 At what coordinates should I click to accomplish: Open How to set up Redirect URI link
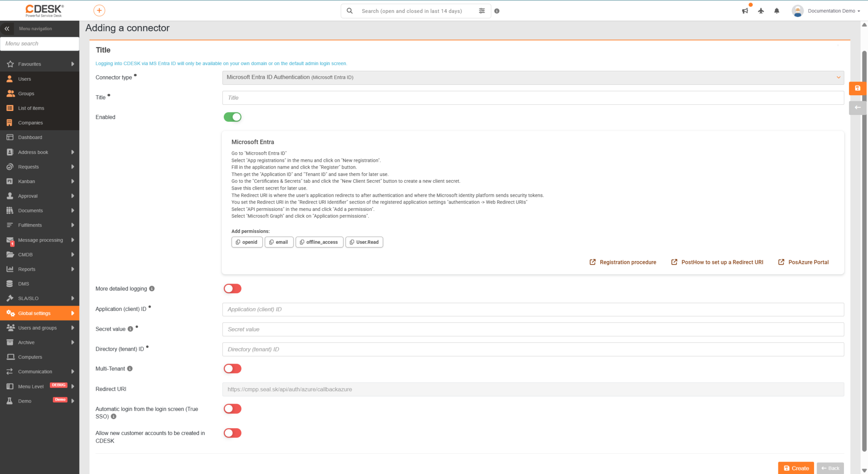717,262
